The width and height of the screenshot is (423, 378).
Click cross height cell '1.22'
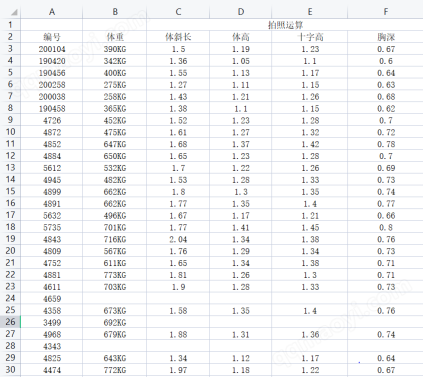coord(310,370)
